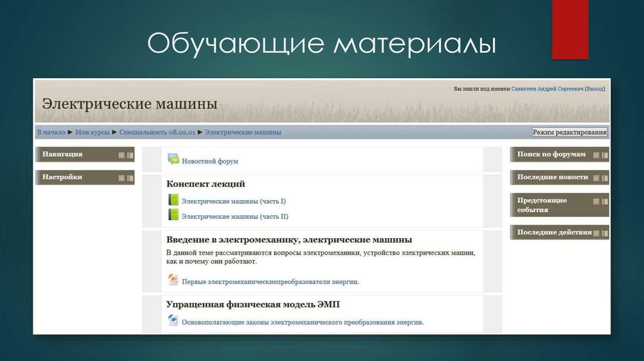Click the Настройки block title

tap(62, 177)
